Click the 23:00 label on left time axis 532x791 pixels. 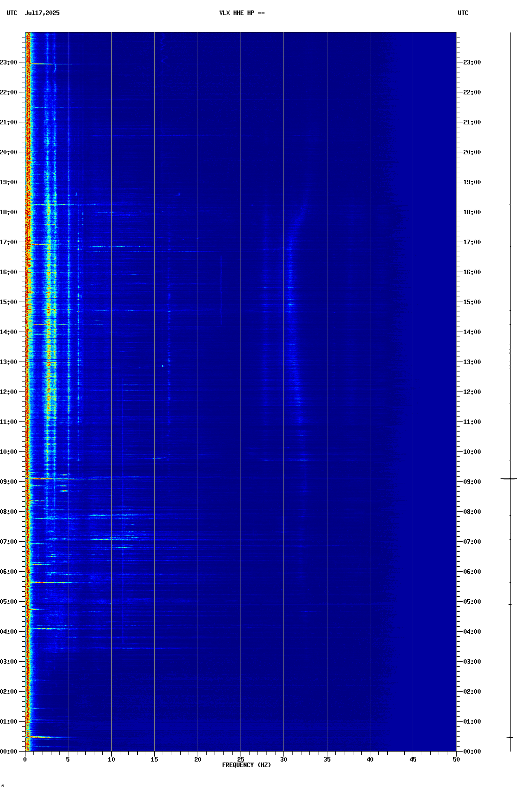tap(8, 62)
